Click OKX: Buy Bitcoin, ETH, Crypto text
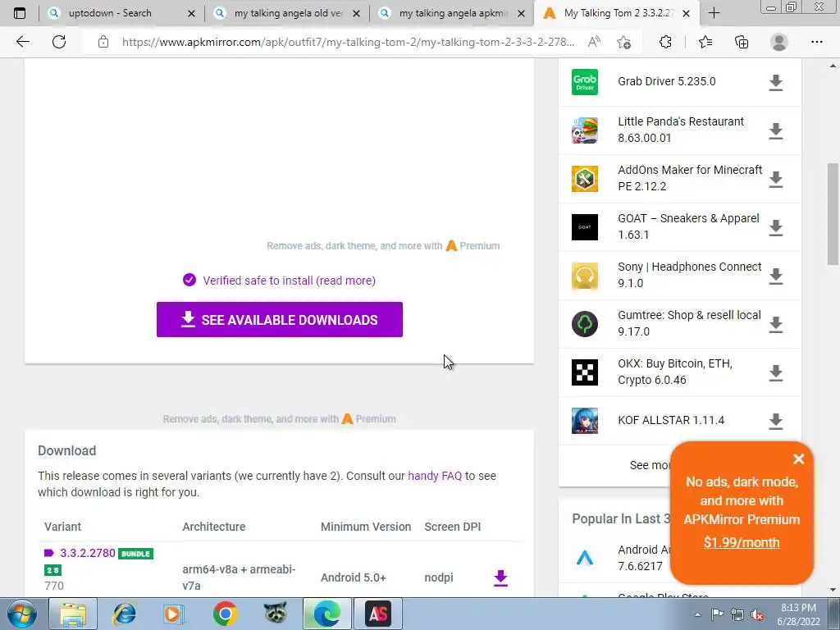 pos(675,372)
